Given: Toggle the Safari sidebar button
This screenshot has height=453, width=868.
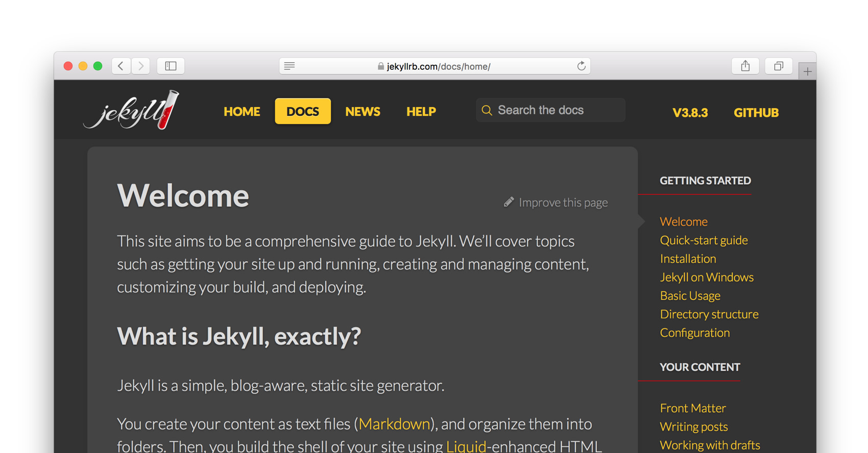Looking at the screenshot, I should [x=171, y=66].
